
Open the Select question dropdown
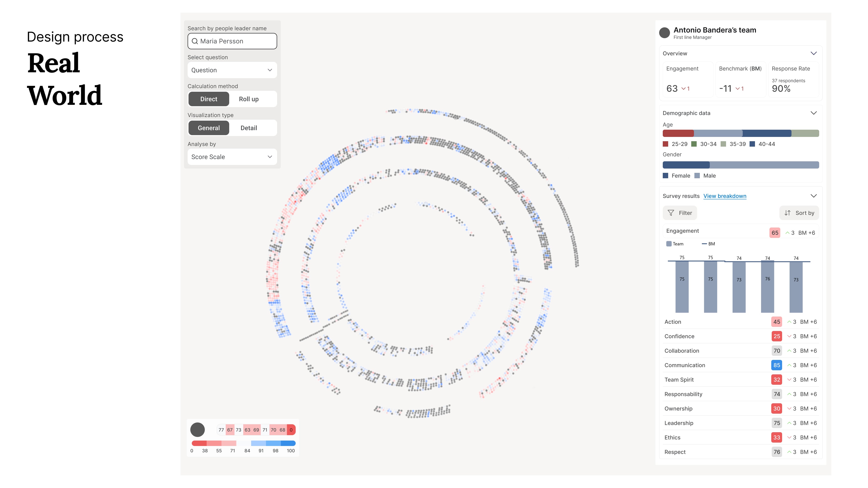click(x=232, y=70)
